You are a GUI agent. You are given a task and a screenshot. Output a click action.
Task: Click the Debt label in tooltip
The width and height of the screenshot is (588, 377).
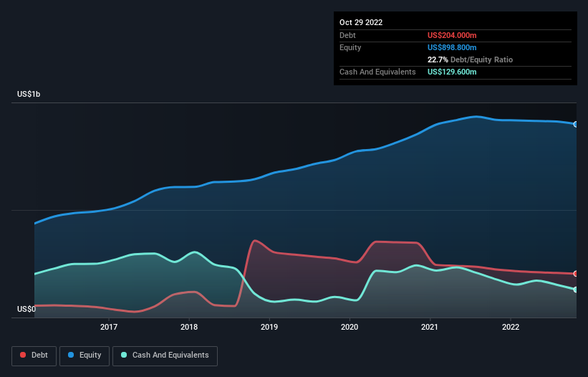pyautogui.click(x=347, y=35)
